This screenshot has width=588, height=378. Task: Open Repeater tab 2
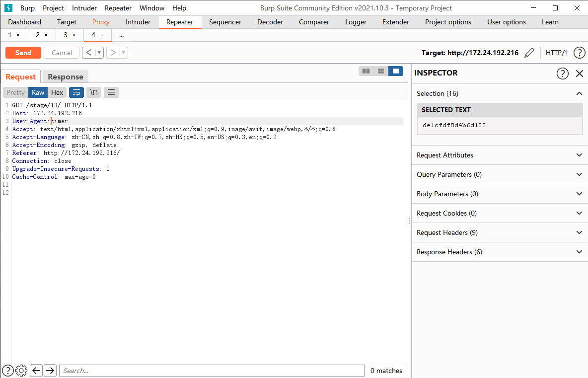pos(38,35)
